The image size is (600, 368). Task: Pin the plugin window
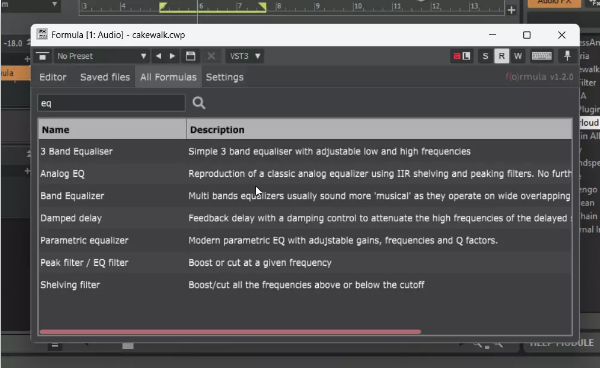[x=567, y=56]
